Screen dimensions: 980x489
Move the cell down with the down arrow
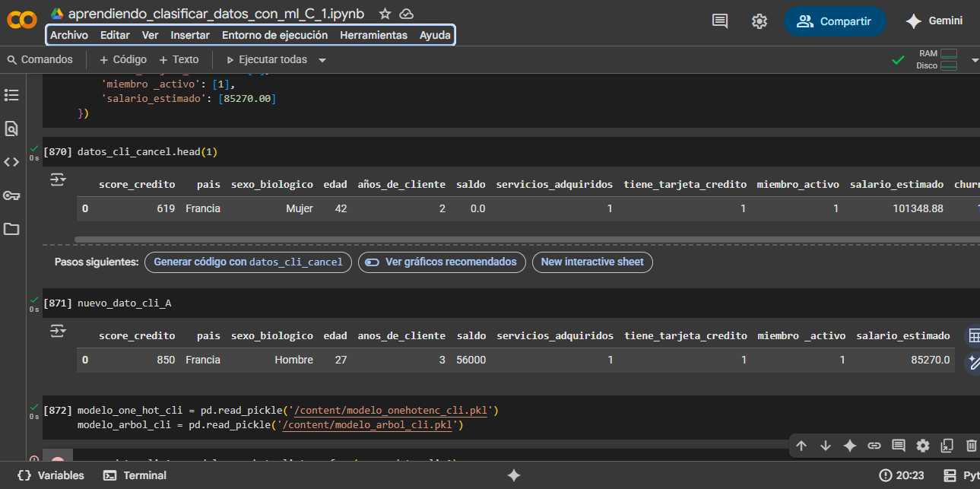pyautogui.click(x=826, y=446)
